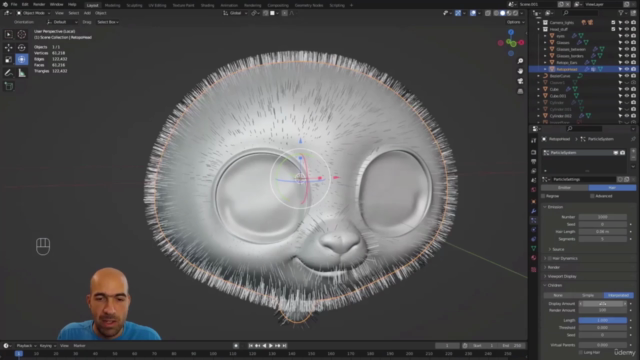Viewport: 640px width, 360px height.
Task: Hide BezierCurve with its eye icon
Action: point(627,76)
